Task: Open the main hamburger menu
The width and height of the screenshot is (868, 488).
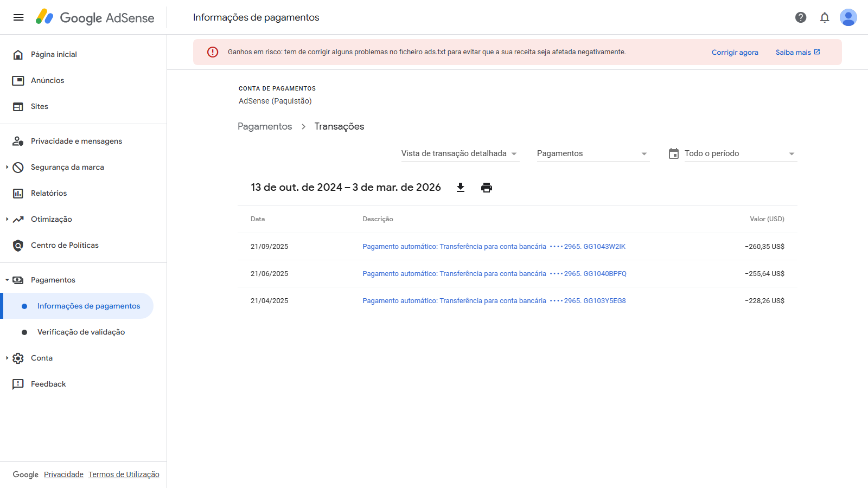Action: pyautogui.click(x=18, y=17)
